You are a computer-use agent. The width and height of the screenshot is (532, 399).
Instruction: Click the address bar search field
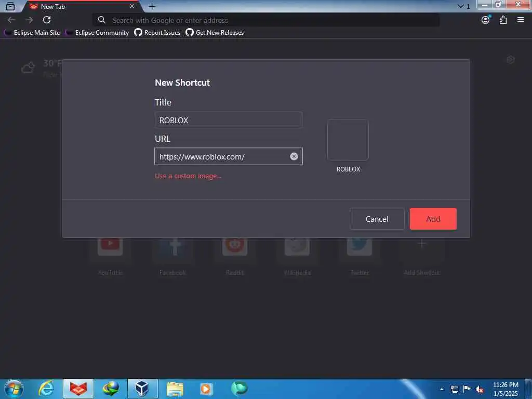click(x=266, y=20)
